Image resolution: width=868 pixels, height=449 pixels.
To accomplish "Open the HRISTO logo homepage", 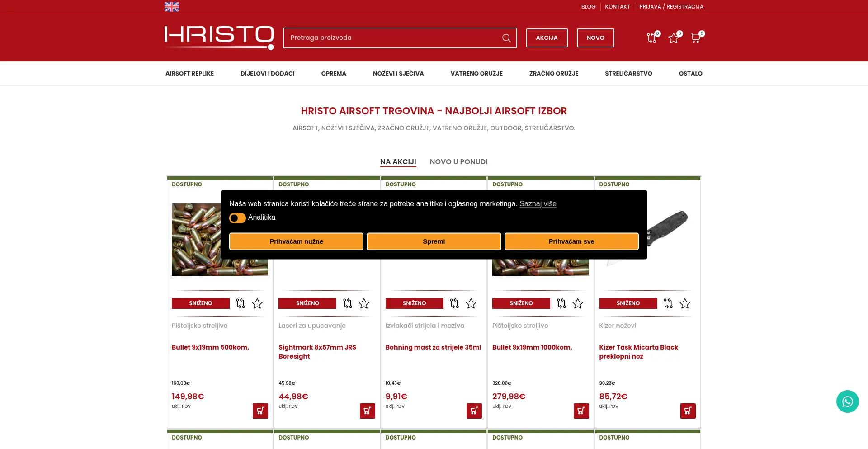I will click(219, 38).
